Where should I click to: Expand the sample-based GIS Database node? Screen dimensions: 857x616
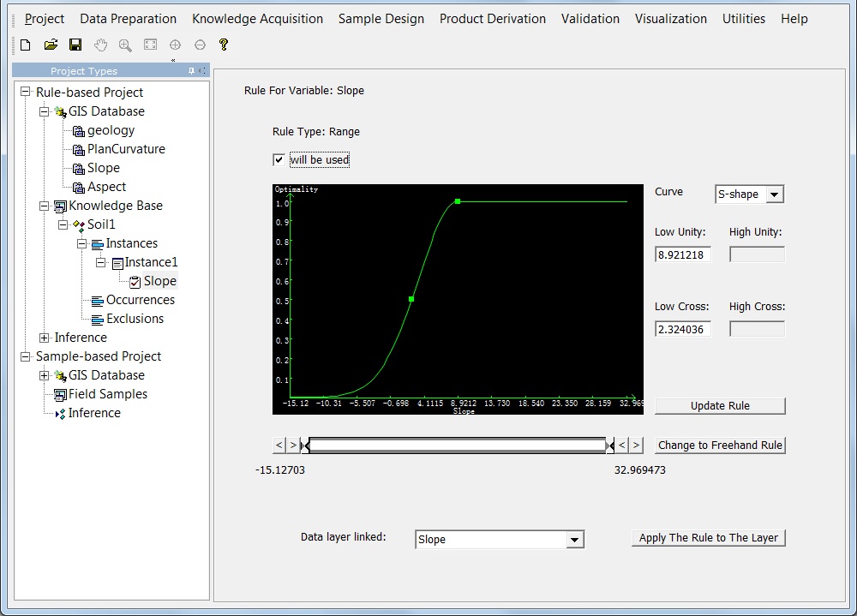click(x=44, y=375)
